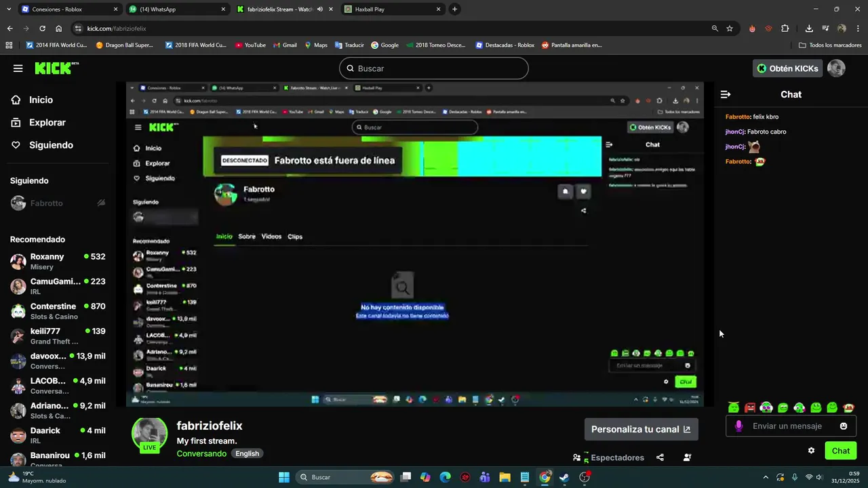Open chat settings gear
The width and height of the screenshot is (868, 488).
click(811, 451)
